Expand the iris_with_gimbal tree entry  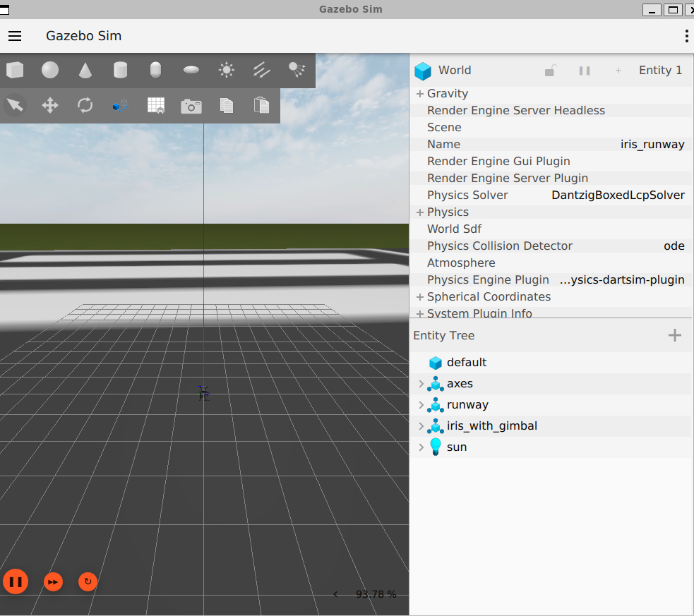pos(421,426)
